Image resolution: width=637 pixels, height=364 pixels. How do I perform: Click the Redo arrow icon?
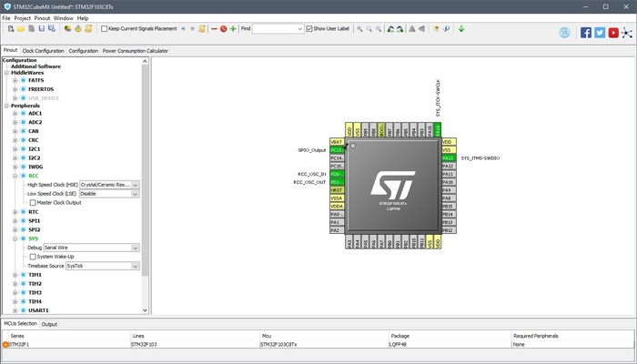[x=192, y=29]
